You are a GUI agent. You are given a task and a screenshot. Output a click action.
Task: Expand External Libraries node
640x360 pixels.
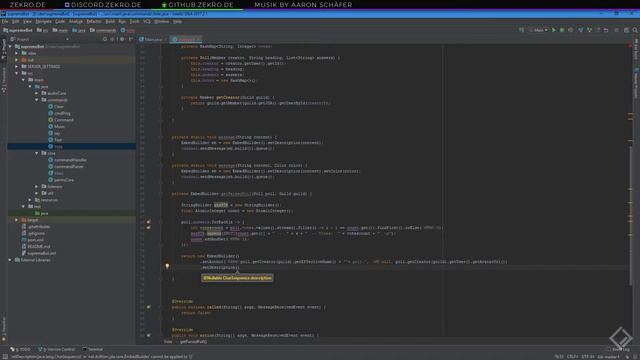pos(11,260)
